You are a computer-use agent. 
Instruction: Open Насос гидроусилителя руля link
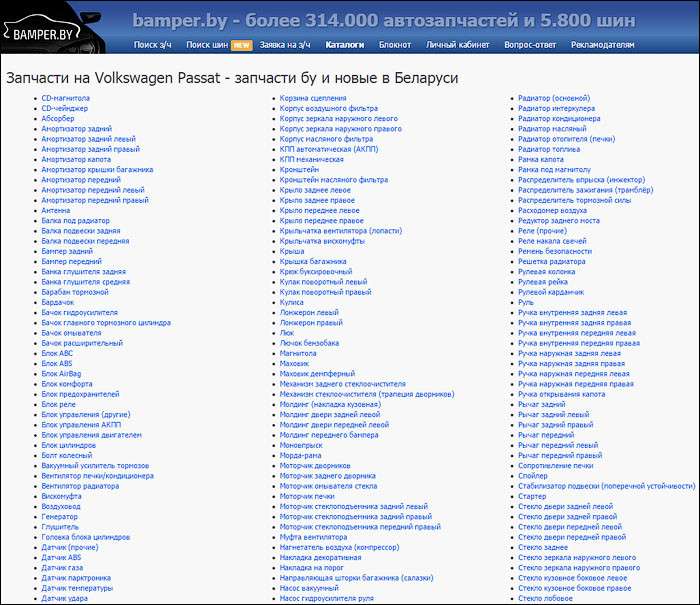[x=326, y=598]
